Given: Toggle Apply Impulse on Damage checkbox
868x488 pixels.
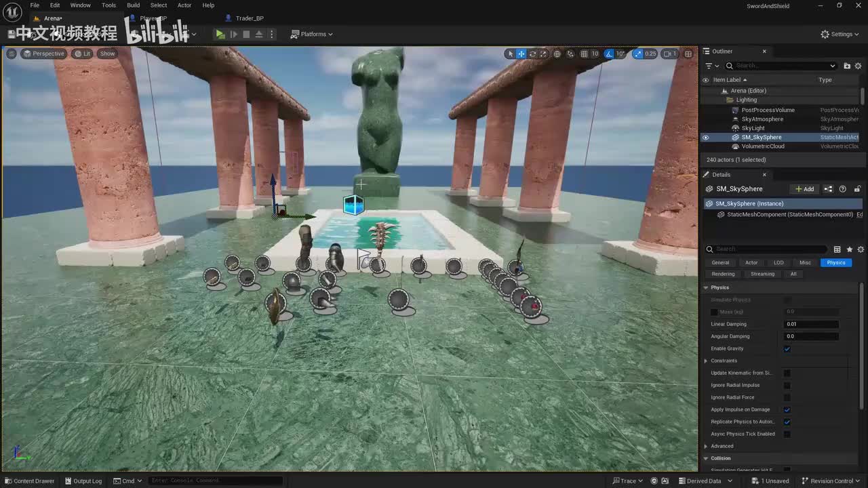Looking at the screenshot, I should 787,410.
